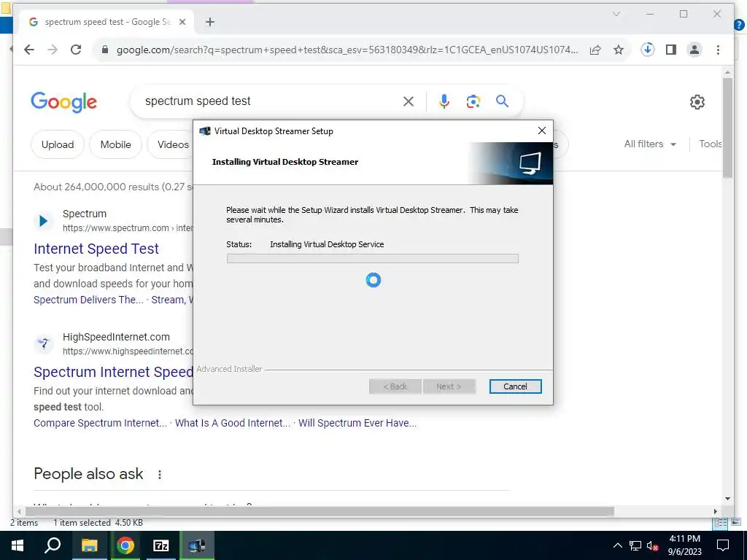
Task: Click Chrome's forward navigation arrow
Action: 53,50
